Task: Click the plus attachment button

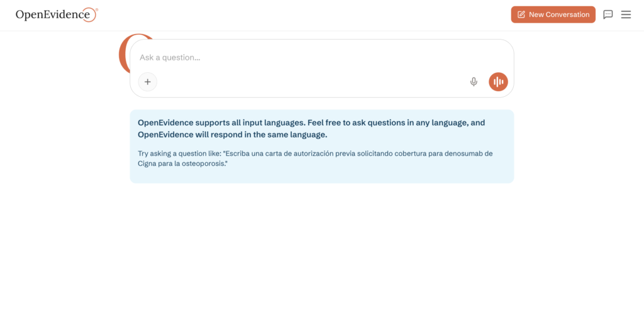Action: click(x=147, y=82)
